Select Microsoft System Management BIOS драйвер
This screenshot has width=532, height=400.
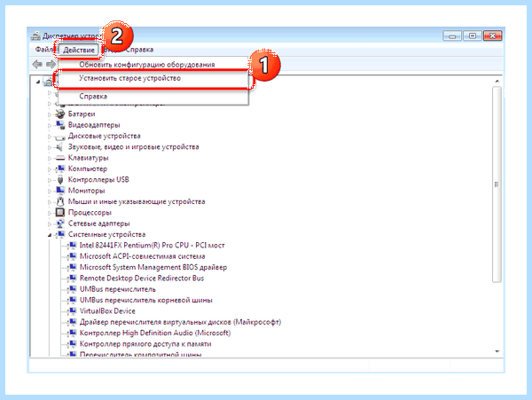click(153, 267)
